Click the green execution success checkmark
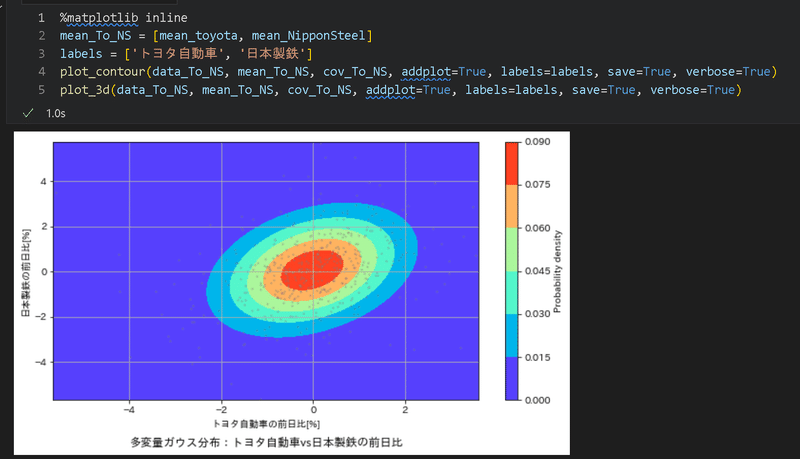Viewport: 800px width, 459px height. [28, 113]
